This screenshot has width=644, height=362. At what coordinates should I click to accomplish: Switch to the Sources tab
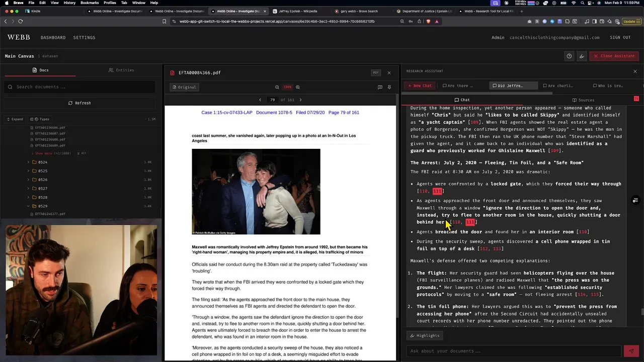pyautogui.click(x=583, y=100)
